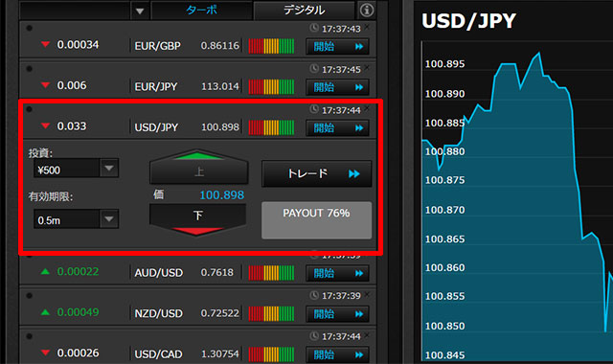The height and width of the screenshot is (364, 613).
Task: Click the 開始 button for USD/CAD
Action: coord(337,355)
